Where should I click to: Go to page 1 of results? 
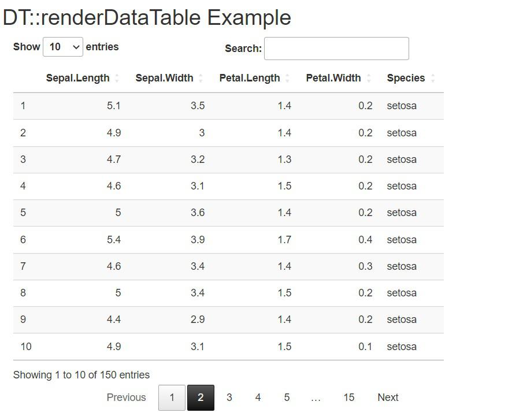coord(172,397)
